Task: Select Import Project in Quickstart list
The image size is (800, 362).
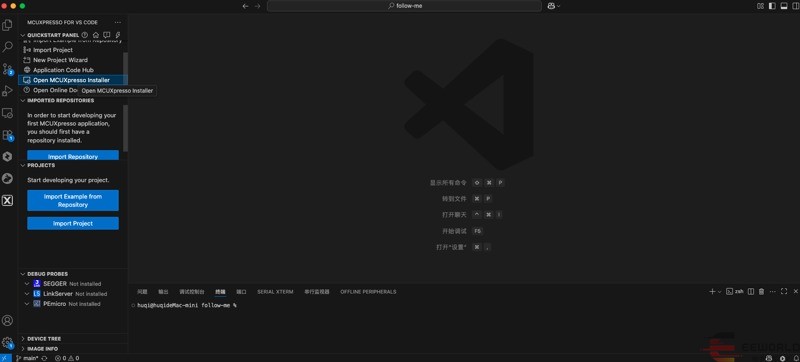Action: click(x=72, y=50)
